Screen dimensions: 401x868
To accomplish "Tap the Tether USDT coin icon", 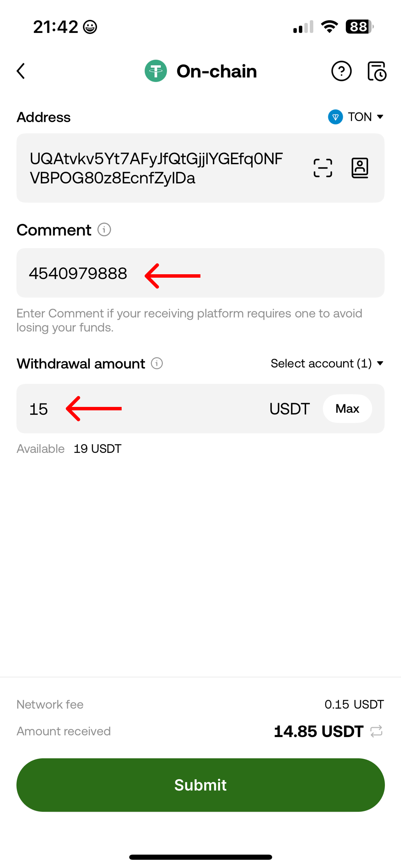I will pos(156,71).
